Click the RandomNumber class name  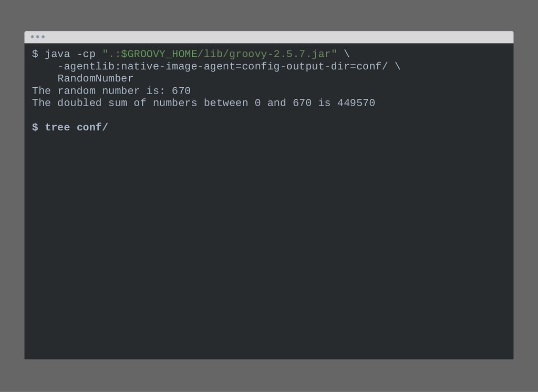(x=96, y=78)
